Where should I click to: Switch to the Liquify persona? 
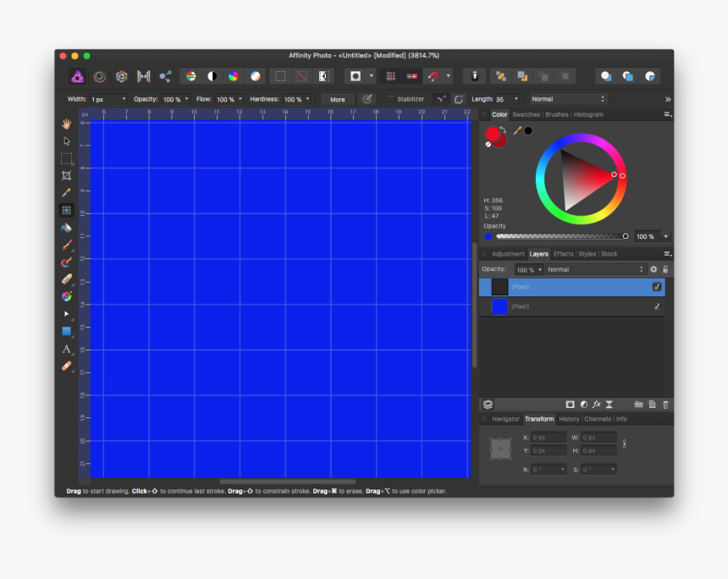pyautogui.click(x=100, y=76)
